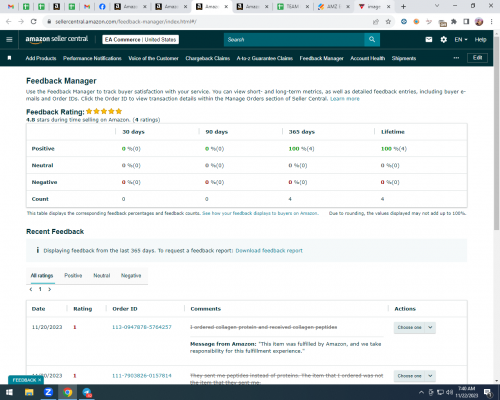The image size is (500, 400).
Task: Open File Explorer from taskbar
Action: click(x=29, y=392)
